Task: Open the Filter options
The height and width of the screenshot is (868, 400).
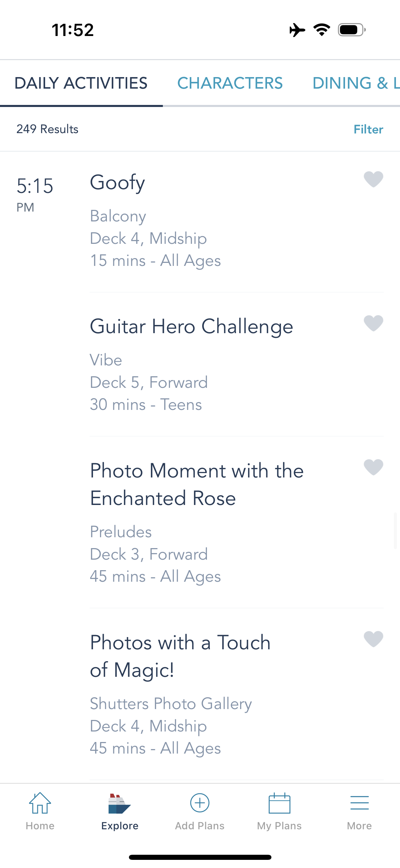Action: pyautogui.click(x=368, y=129)
